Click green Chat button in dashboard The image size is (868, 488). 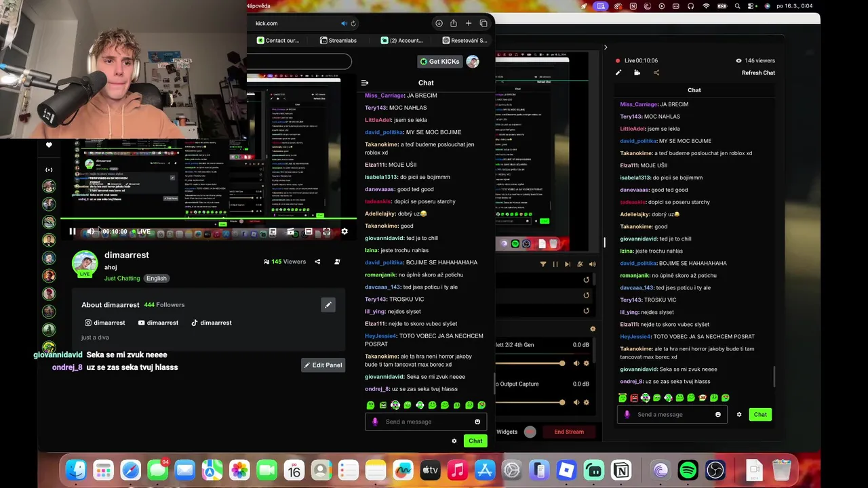[760, 415]
